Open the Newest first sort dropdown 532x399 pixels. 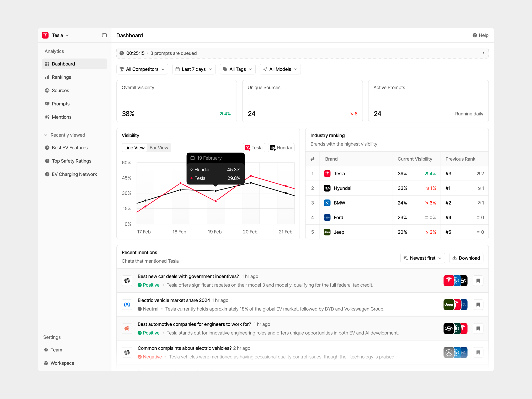tap(422, 258)
